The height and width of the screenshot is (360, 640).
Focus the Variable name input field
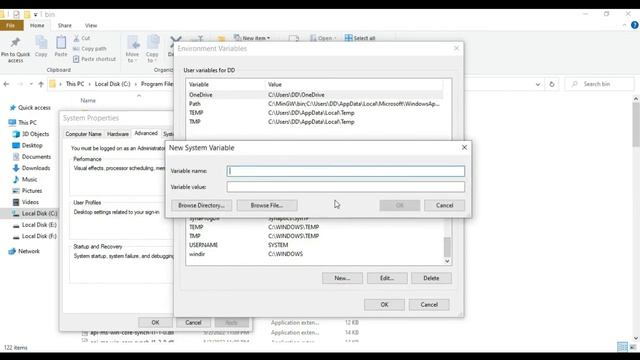tap(346, 171)
